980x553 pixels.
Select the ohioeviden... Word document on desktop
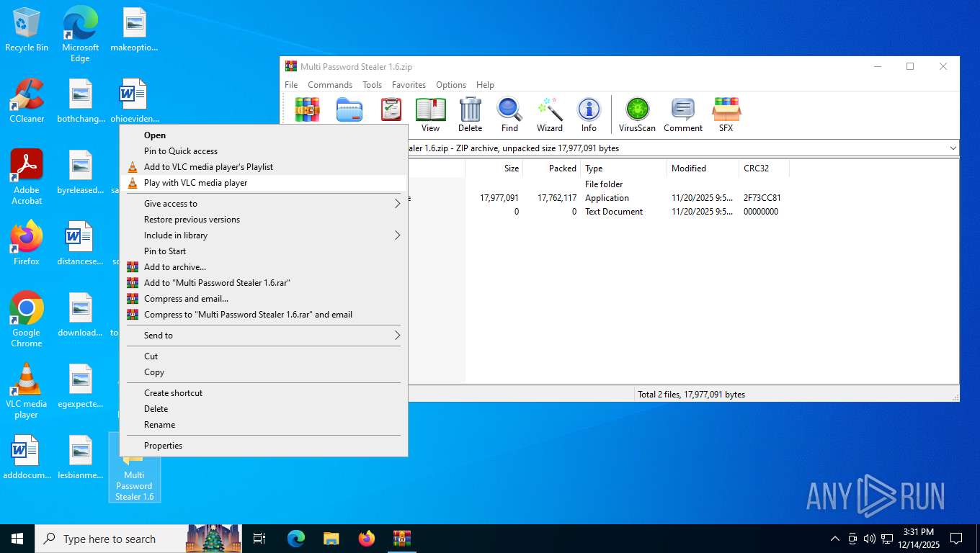134,101
